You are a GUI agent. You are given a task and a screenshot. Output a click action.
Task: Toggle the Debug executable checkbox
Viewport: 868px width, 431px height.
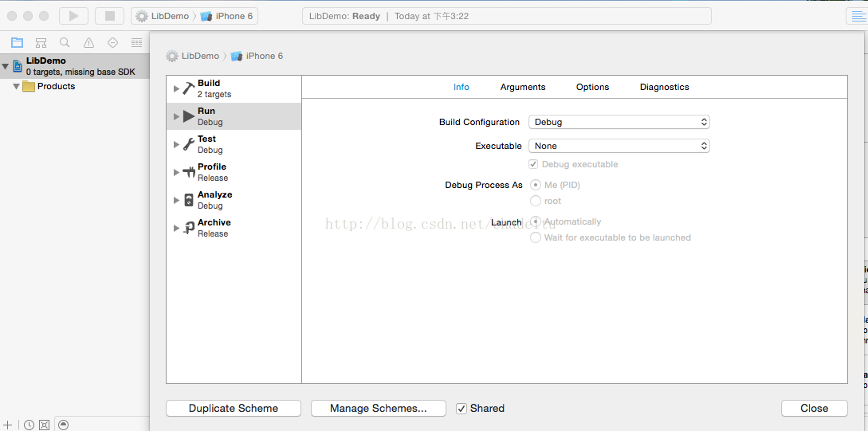point(534,164)
